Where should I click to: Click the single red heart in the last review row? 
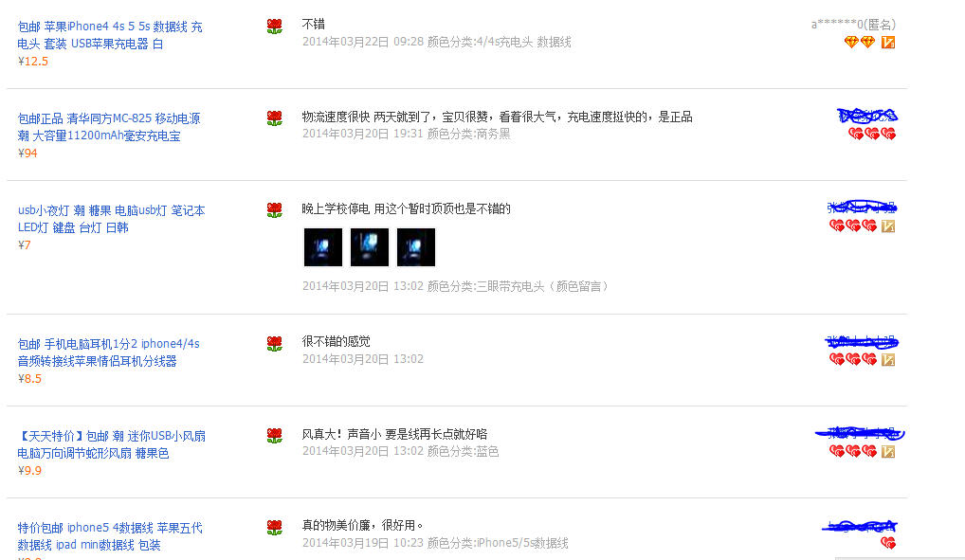(888, 543)
